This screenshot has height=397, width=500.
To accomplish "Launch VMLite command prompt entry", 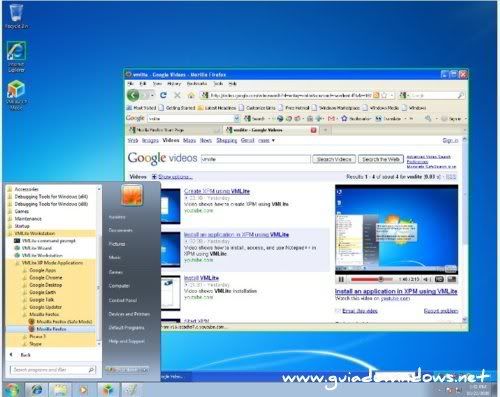I will point(49,241).
